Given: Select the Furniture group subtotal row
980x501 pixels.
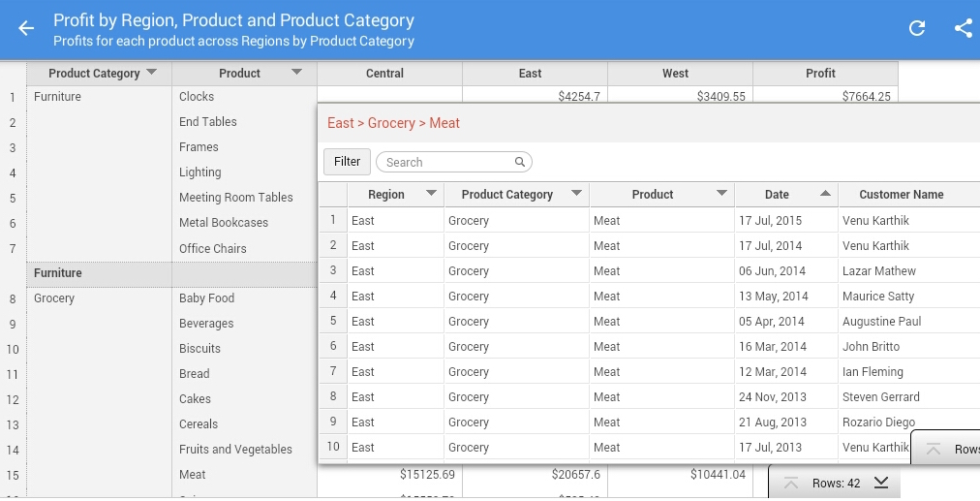Looking at the screenshot, I should pyautogui.click(x=97, y=273).
